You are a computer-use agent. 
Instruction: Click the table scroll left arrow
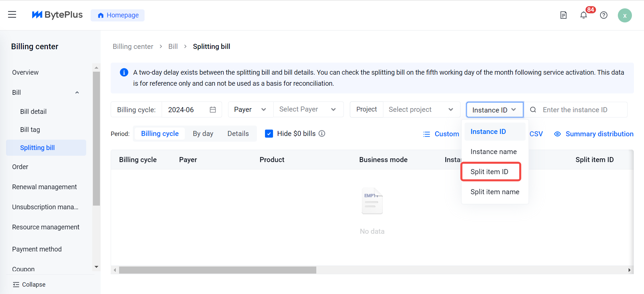point(115,270)
